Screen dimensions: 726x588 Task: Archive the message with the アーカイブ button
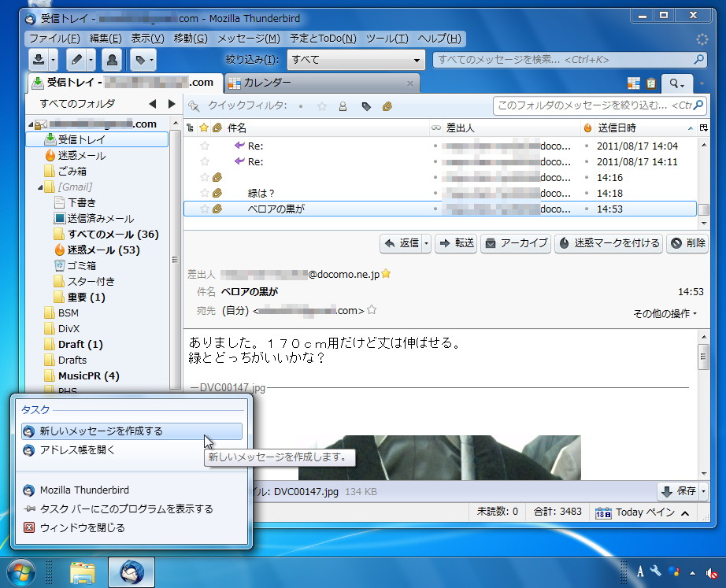517,243
